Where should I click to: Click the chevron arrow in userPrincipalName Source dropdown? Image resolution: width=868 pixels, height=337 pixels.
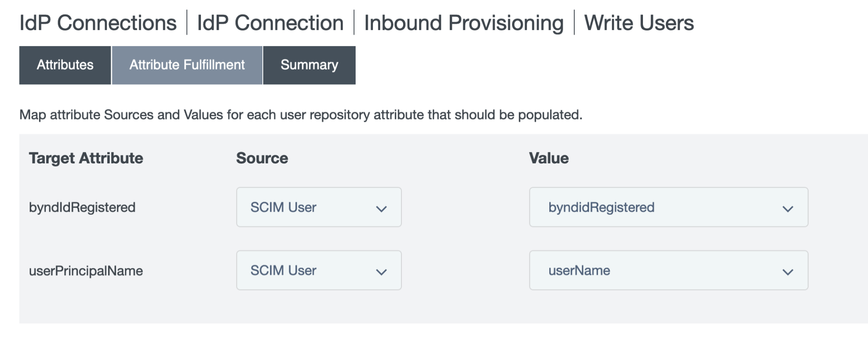point(381,271)
